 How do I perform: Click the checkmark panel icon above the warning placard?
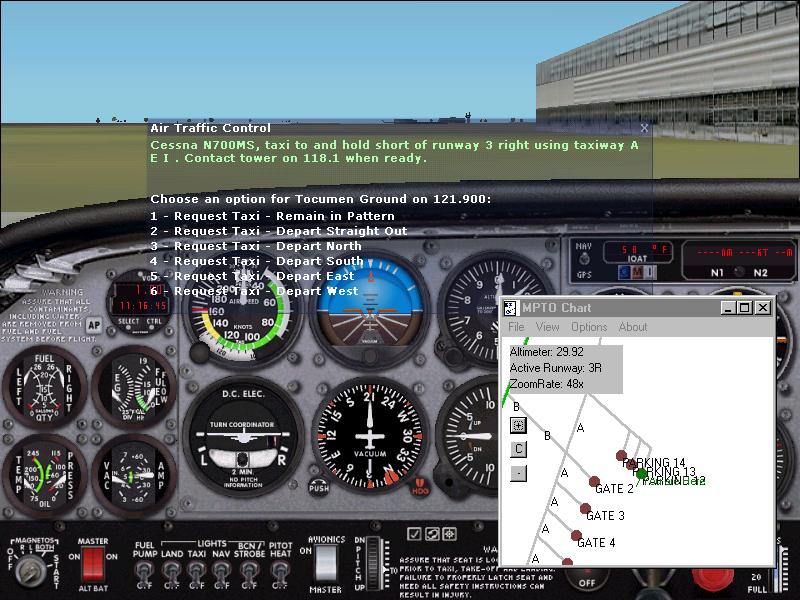click(414, 534)
